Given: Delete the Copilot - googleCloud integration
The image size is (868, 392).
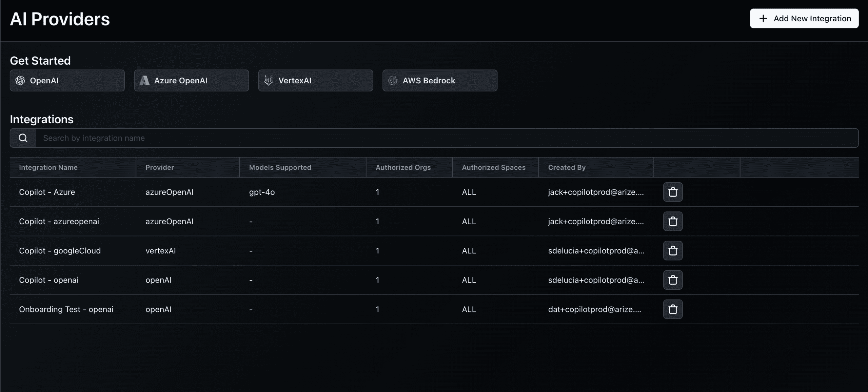Looking at the screenshot, I should (673, 251).
